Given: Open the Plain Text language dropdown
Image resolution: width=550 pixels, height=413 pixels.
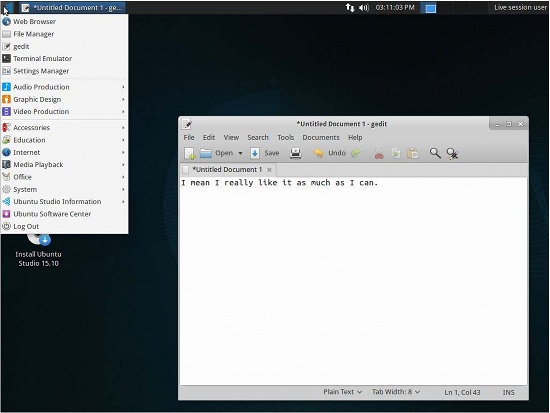Looking at the screenshot, I should [342, 392].
